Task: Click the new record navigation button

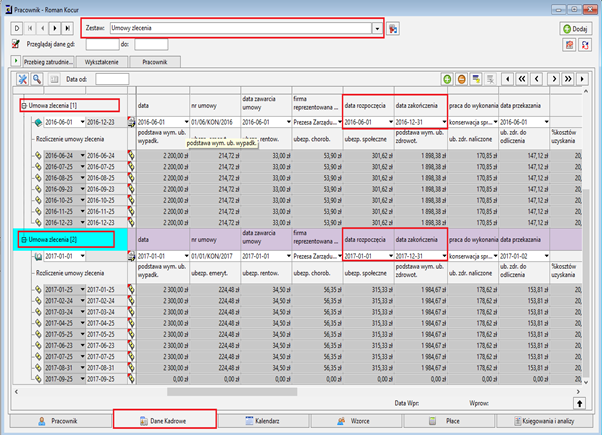Action: 17,28
